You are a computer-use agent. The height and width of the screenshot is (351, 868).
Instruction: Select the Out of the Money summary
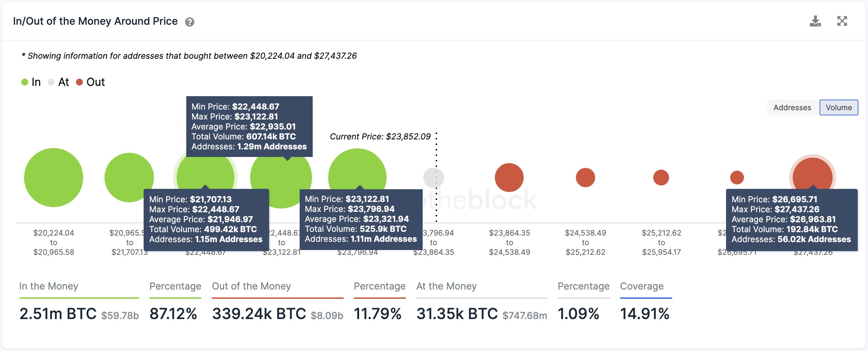pos(251,286)
